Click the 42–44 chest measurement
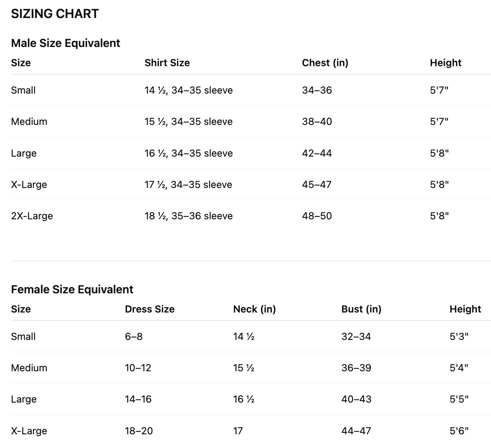This screenshot has height=448, width=491. coord(317,153)
